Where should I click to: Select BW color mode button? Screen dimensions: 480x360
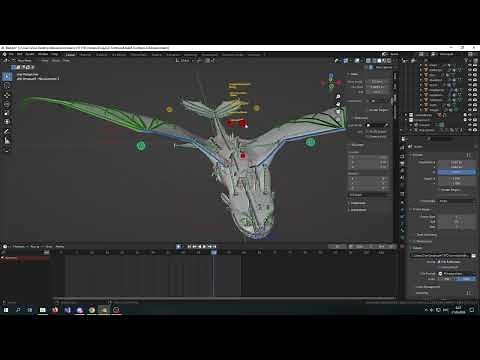point(446,279)
